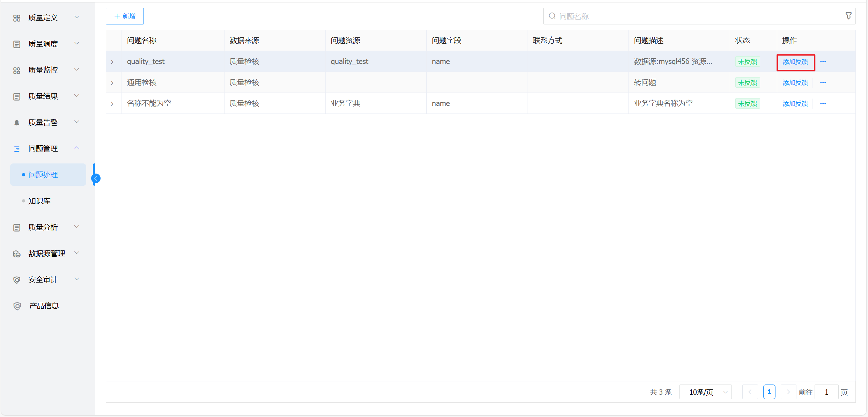Expand the 名称不能为空 table row

click(x=112, y=104)
